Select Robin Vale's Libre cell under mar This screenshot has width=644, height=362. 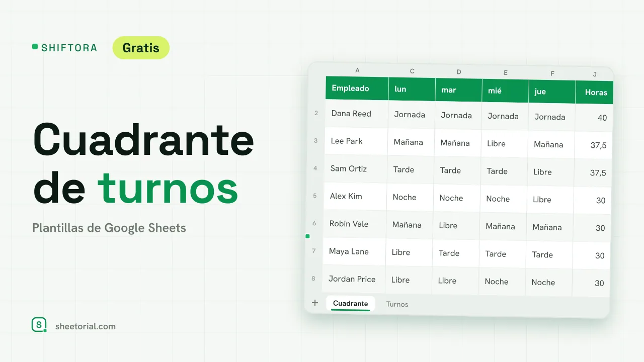click(x=456, y=226)
